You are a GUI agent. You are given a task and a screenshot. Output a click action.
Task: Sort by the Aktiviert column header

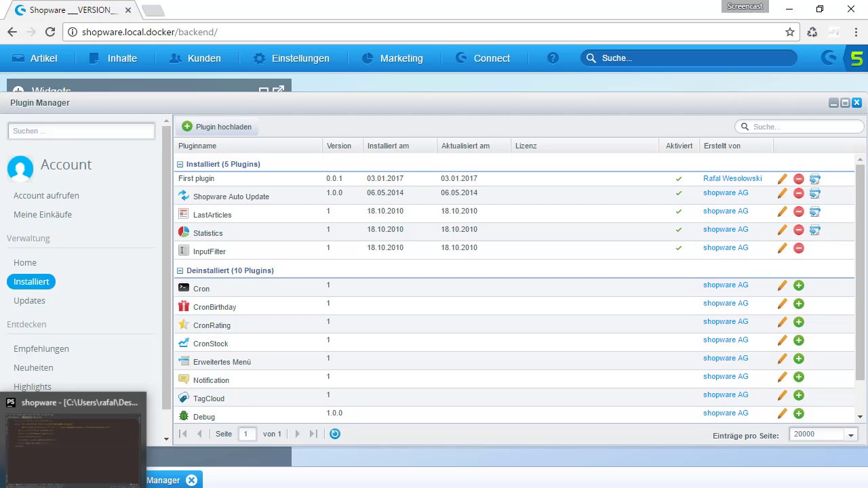click(x=679, y=146)
